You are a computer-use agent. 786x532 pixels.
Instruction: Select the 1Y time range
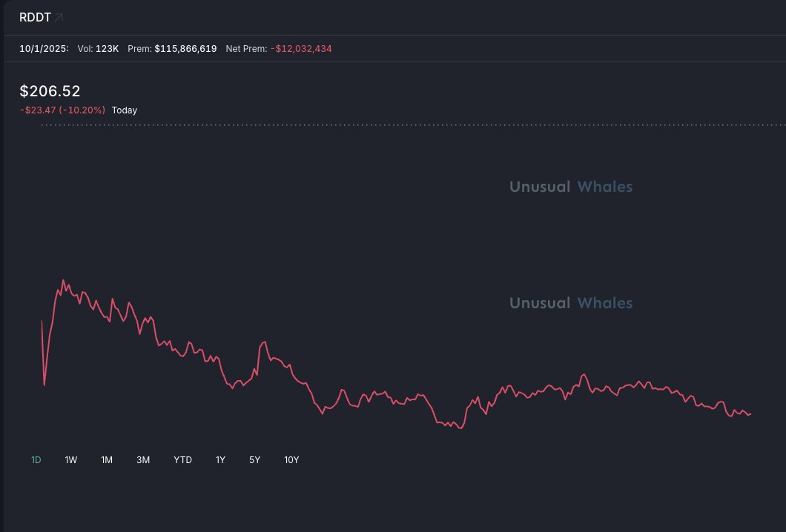click(x=220, y=460)
